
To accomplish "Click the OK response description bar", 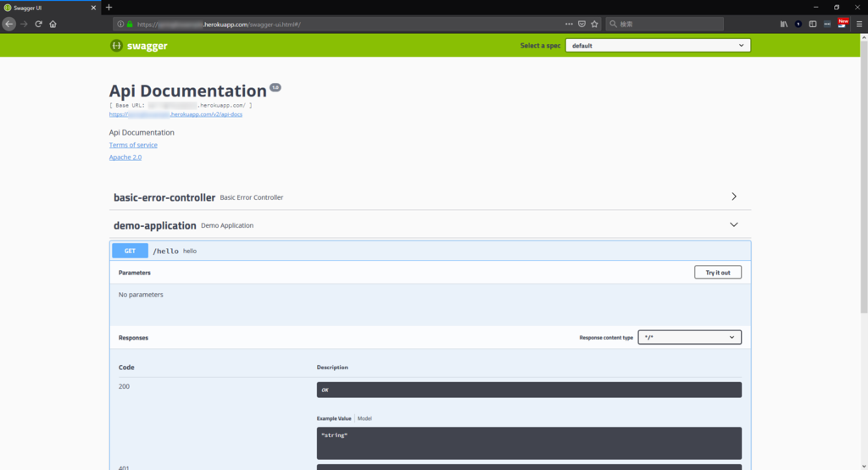I will (x=529, y=390).
